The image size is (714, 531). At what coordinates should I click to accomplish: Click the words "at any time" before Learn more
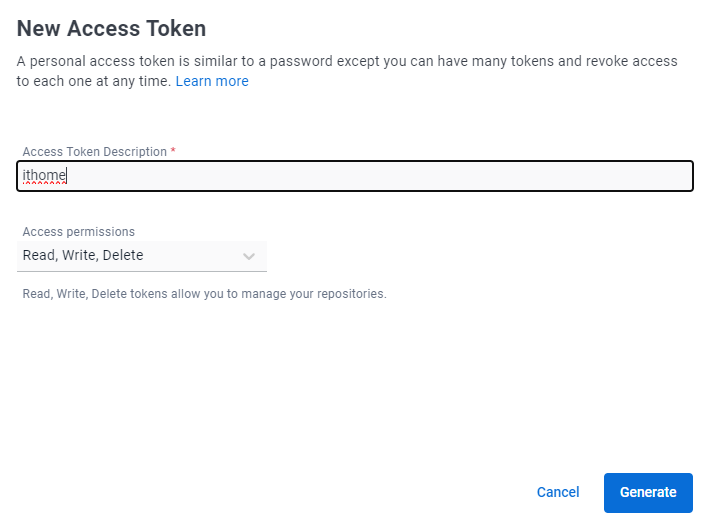click(136, 81)
